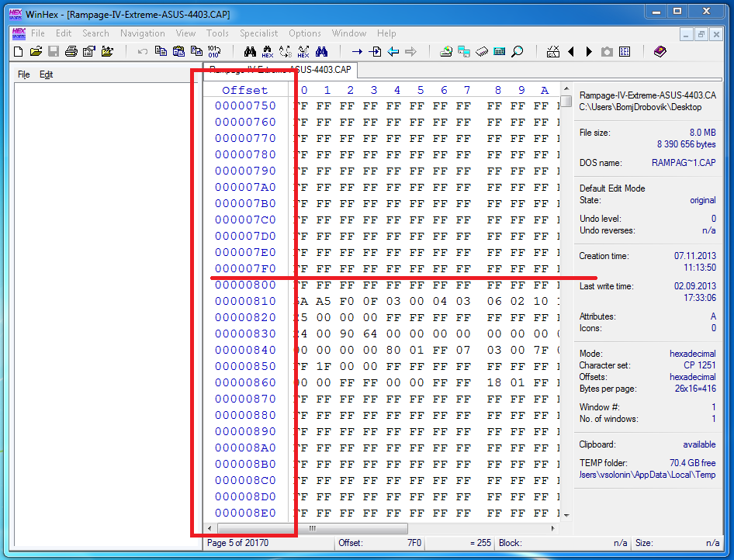Click the black right triangle icon

(589, 51)
